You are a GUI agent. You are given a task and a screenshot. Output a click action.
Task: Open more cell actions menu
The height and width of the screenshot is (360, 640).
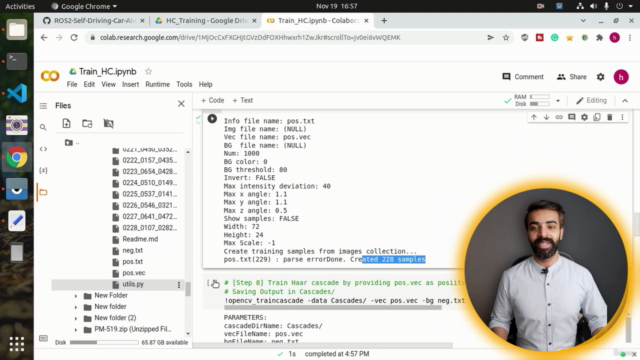pyautogui.click(x=622, y=118)
